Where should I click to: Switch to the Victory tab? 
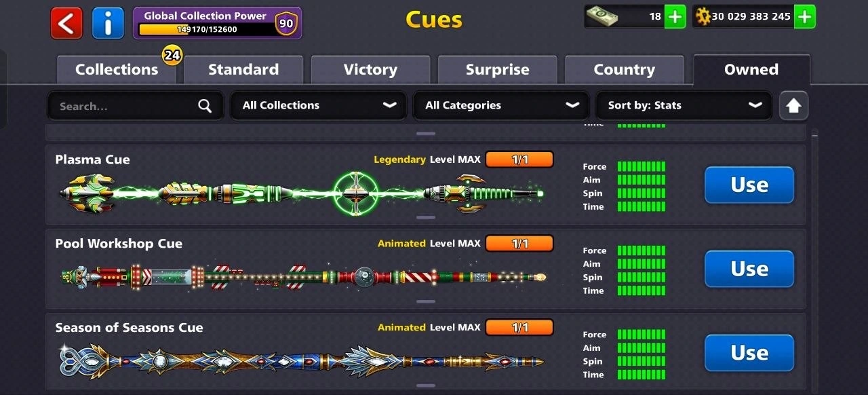click(x=370, y=69)
